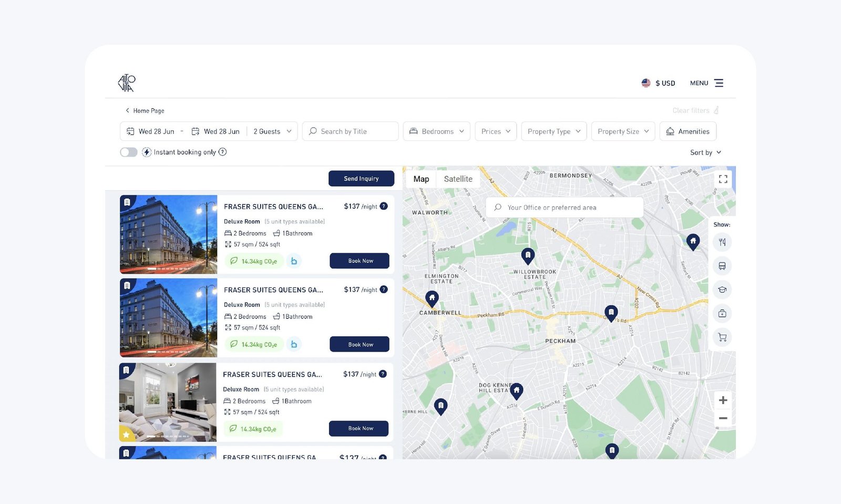The width and height of the screenshot is (841, 504).
Task: Expand the Sort by dropdown
Action: 705,152
